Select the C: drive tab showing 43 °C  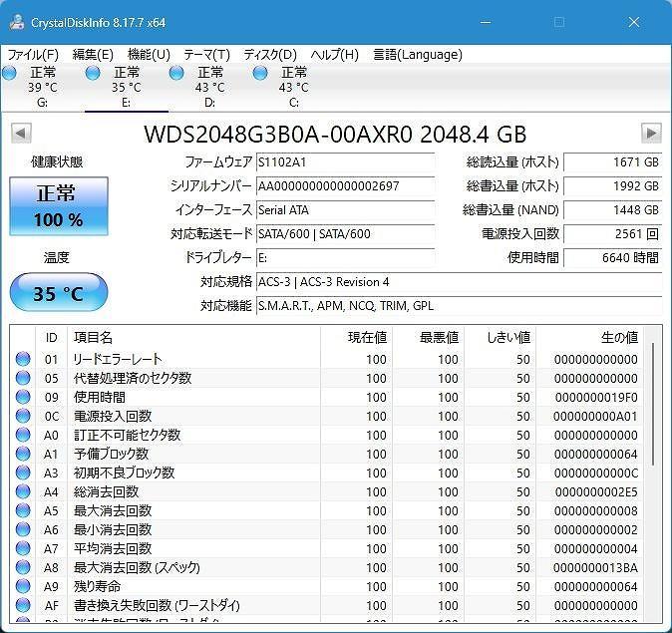pyautogui.click(x=293, y=87)
